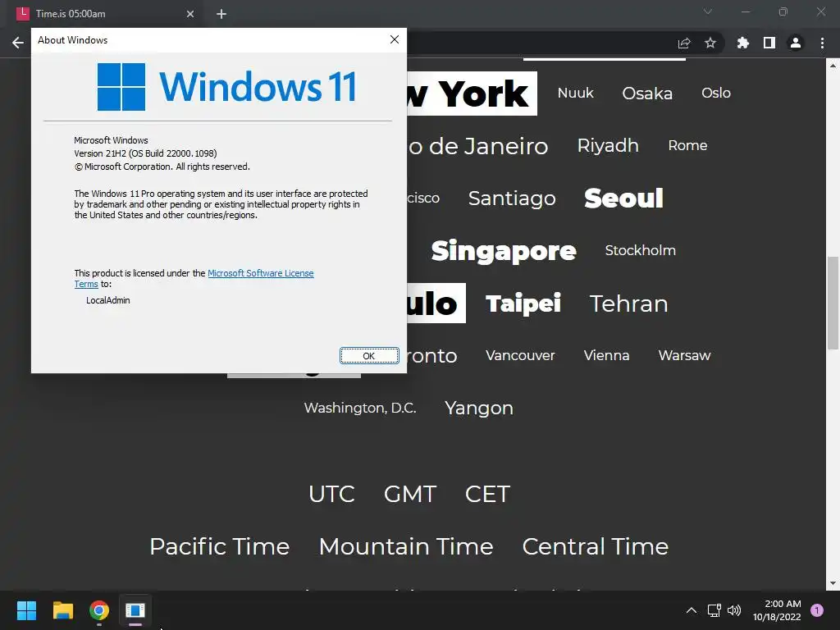Open the Warsaw time link
Viewport: 840px width, 630px height.
pos(685,355)
